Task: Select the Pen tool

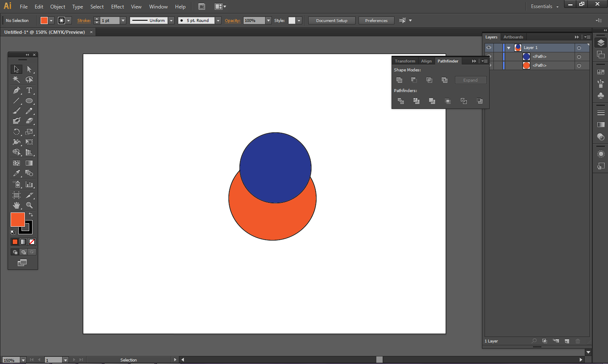Action: tap(16, 90)
